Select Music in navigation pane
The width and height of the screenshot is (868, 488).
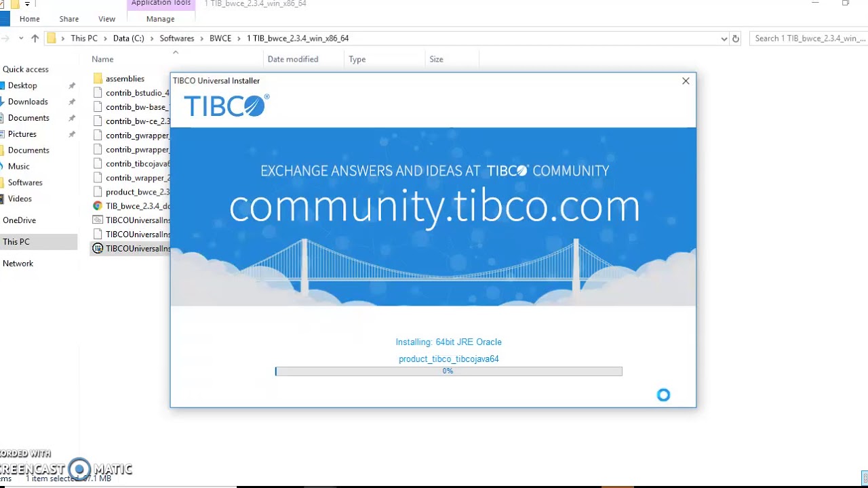pos(19,166)
